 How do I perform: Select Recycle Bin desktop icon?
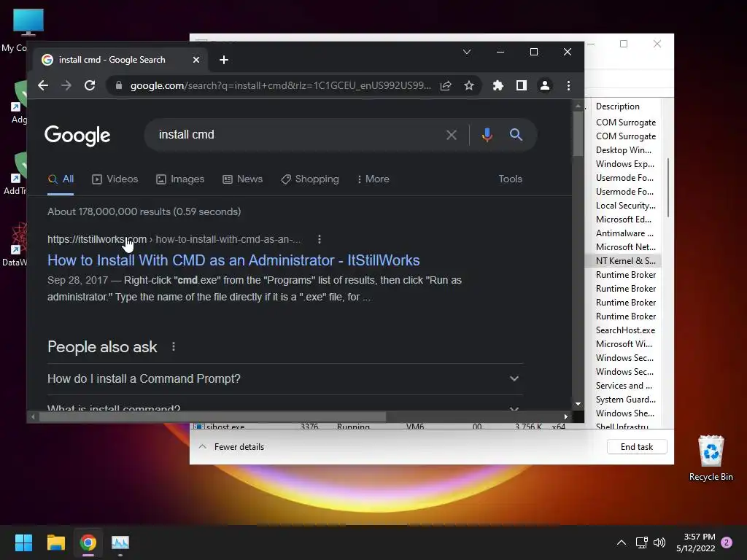[x=711, y=458]
